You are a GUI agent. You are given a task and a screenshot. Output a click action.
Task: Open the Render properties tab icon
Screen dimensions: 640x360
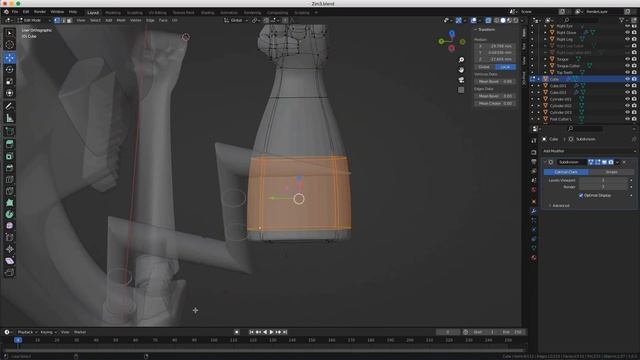[x=533, y=152]
